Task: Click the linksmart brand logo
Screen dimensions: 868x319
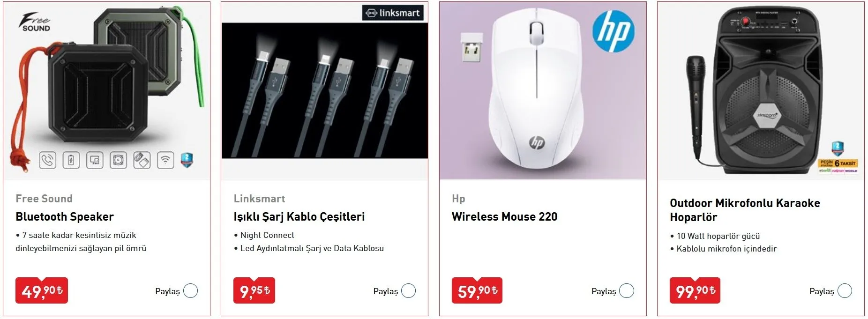Action: tap(393, 13)
